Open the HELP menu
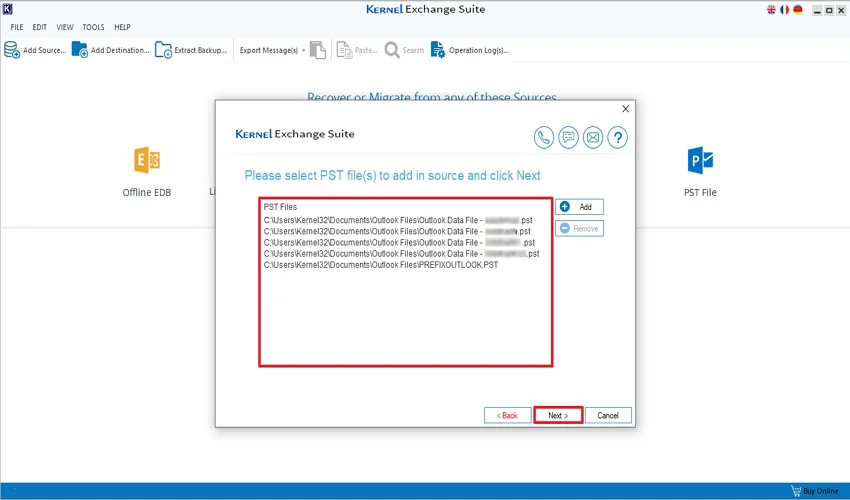 tap(122, 27)
